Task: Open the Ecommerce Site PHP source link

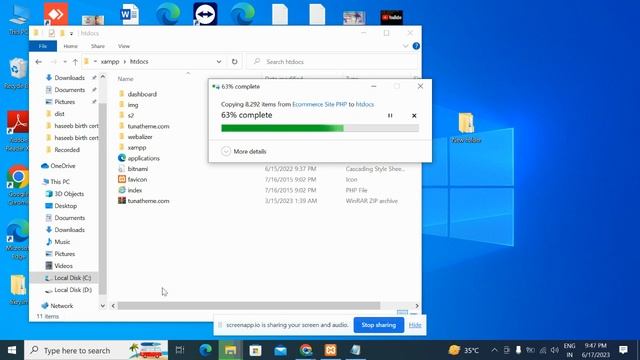Action: click(x=320, y=104)
